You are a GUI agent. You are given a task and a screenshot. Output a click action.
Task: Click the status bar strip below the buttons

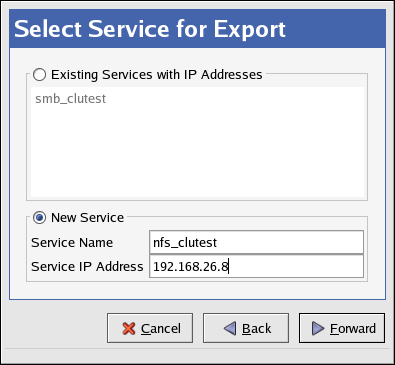click(x=197, y=356)
